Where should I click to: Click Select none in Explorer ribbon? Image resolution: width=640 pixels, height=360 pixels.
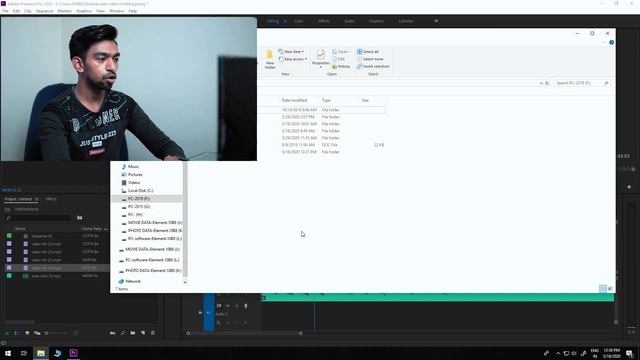(x=370, y=59)
